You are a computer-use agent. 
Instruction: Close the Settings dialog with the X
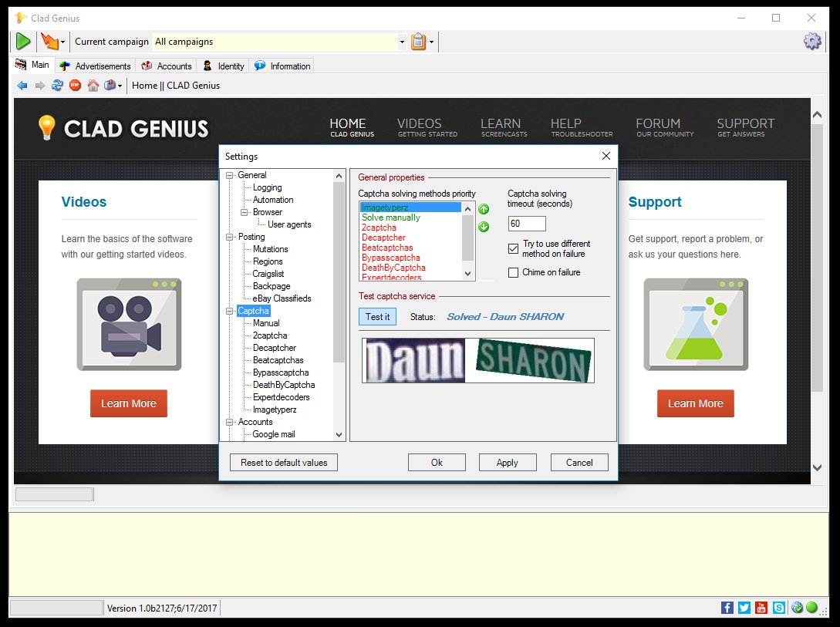606,156
